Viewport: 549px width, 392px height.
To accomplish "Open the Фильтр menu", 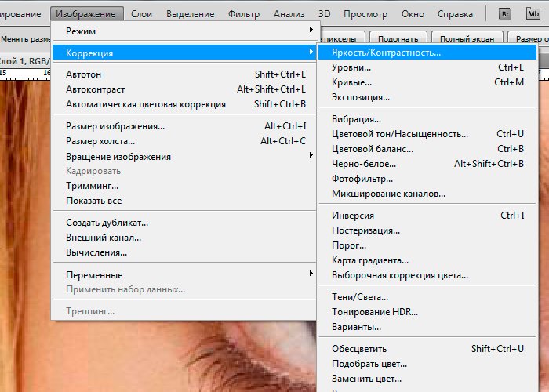I will [244, 14].
